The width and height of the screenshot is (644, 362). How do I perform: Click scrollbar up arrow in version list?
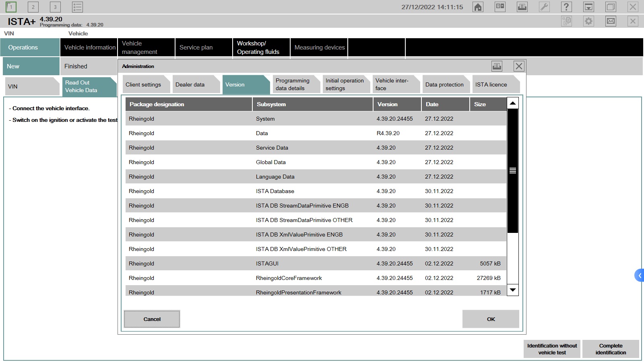pyautogui.click(x=513, y=103)
